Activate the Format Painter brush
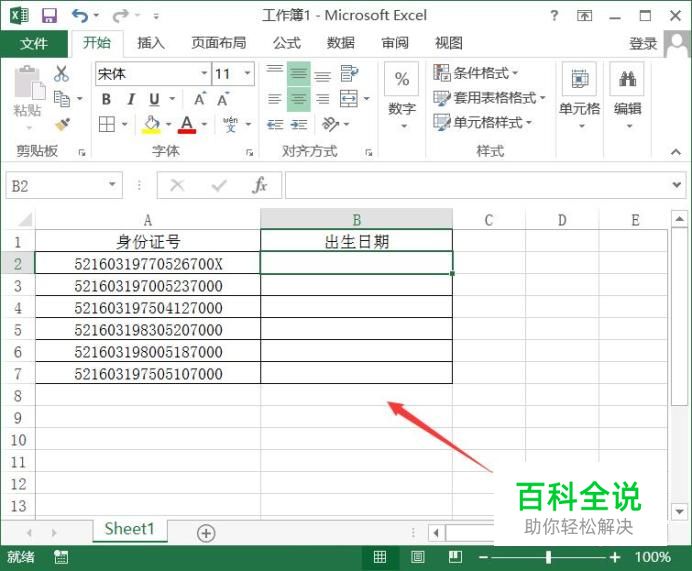 pyautogui.click(x=62, y=124)
